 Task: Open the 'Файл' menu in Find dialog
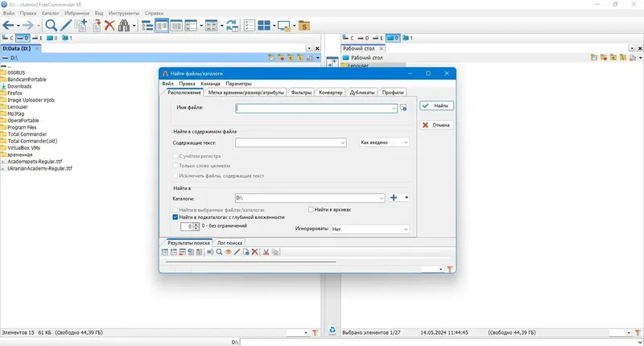pos(167,84)
